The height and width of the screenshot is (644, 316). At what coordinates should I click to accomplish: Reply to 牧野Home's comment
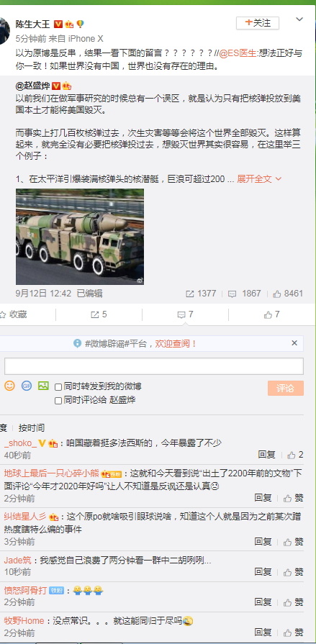263,632
